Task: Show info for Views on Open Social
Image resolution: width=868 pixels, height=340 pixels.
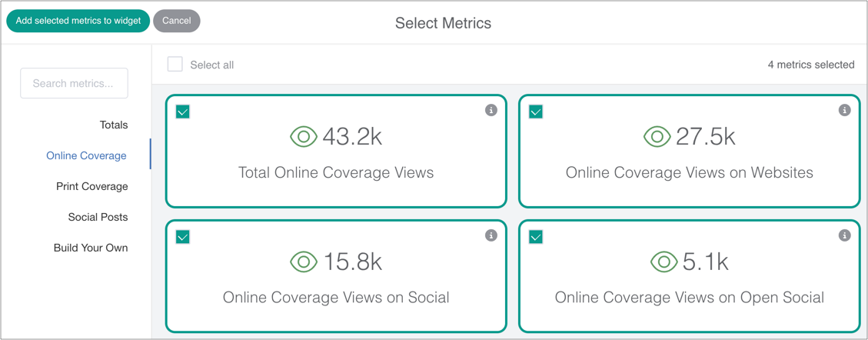Action: [844, 235]
